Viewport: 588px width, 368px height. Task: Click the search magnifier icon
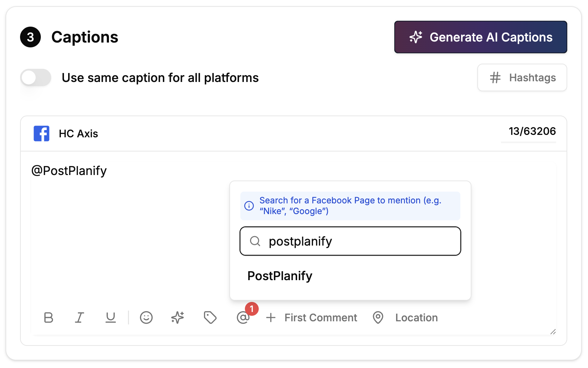coord(255,241)
